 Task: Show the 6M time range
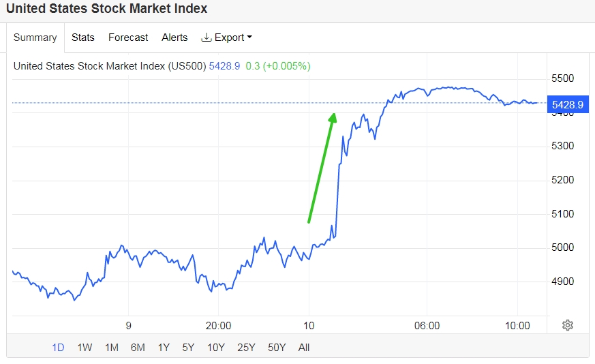point(138,347)
